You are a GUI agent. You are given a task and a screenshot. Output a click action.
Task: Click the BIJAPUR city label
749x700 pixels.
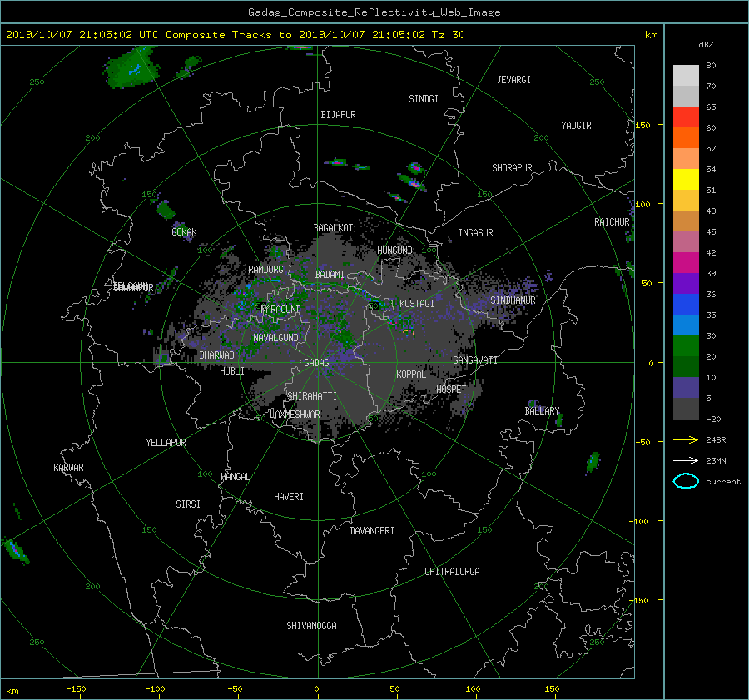click(338, 115)
